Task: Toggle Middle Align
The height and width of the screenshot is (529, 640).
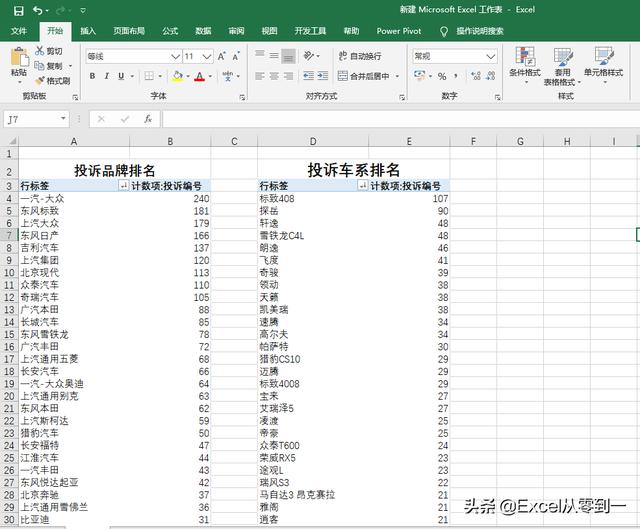Action: point(274,56)
